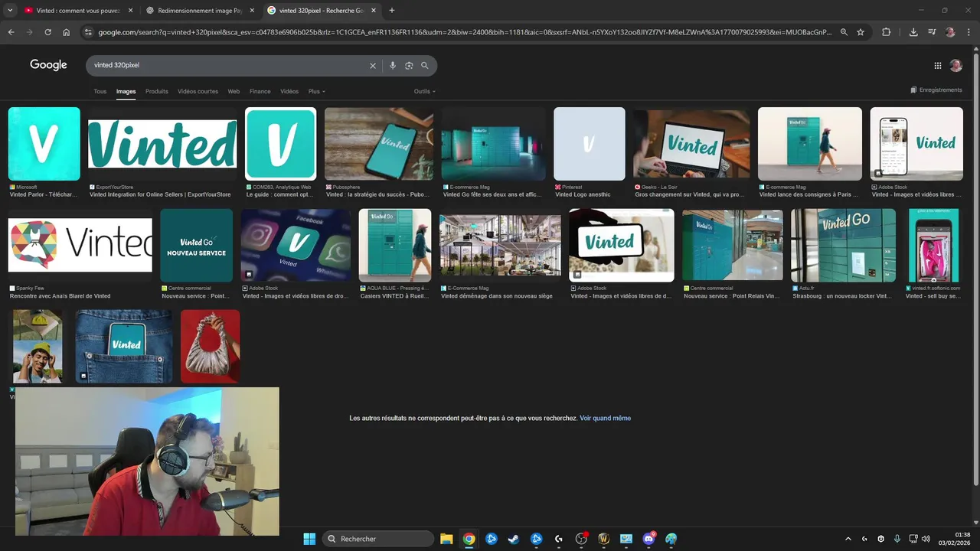This screenshot has height=551, width=980.
Task: Open the Outils dropdown
Action: pos(425,91)
